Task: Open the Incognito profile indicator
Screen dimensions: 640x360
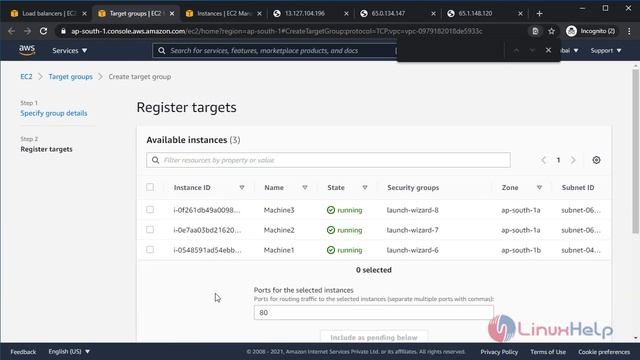Action: 591,31
